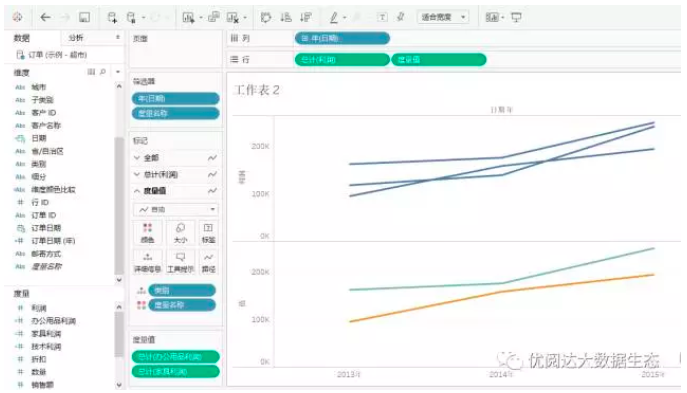
Task: Open the mark type Automatic dropdown
Action: point(176,209)
